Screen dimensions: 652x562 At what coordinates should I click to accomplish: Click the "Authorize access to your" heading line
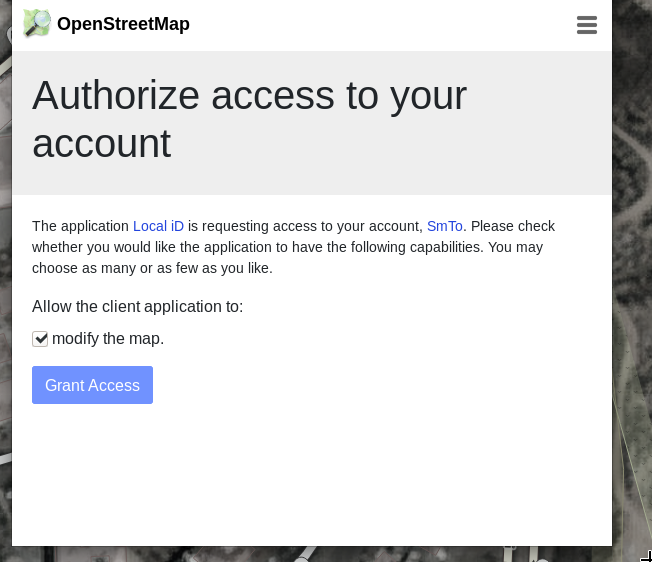(x=249, y=96)
